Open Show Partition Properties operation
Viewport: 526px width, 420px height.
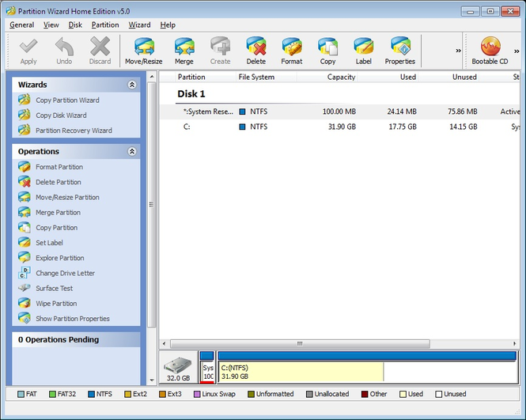(73, 318)
